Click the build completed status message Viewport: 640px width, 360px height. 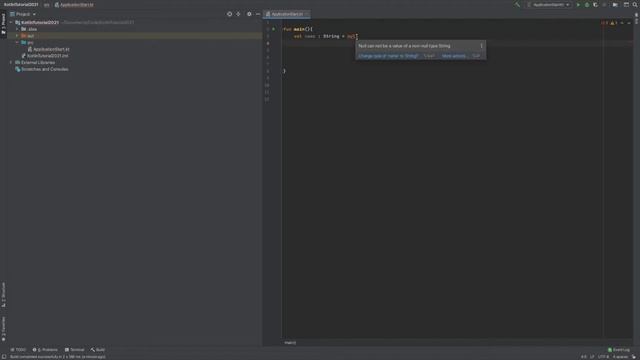58,357
